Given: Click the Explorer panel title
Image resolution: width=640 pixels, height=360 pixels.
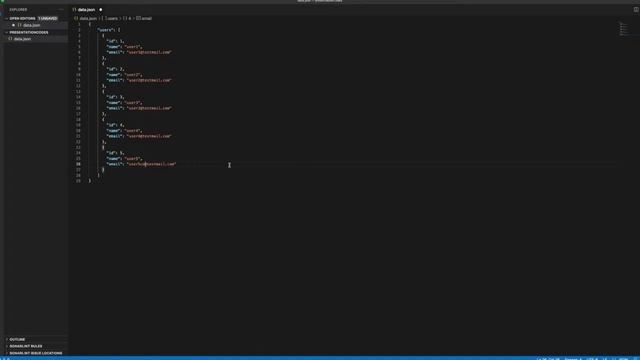Looking at the screenshot, I should 18,9.
